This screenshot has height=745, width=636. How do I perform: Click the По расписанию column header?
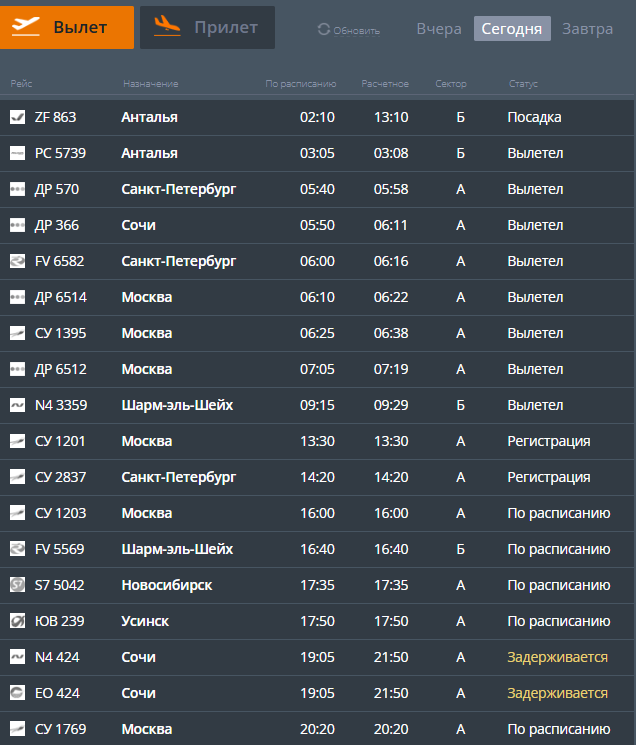(x=300, y=84)
